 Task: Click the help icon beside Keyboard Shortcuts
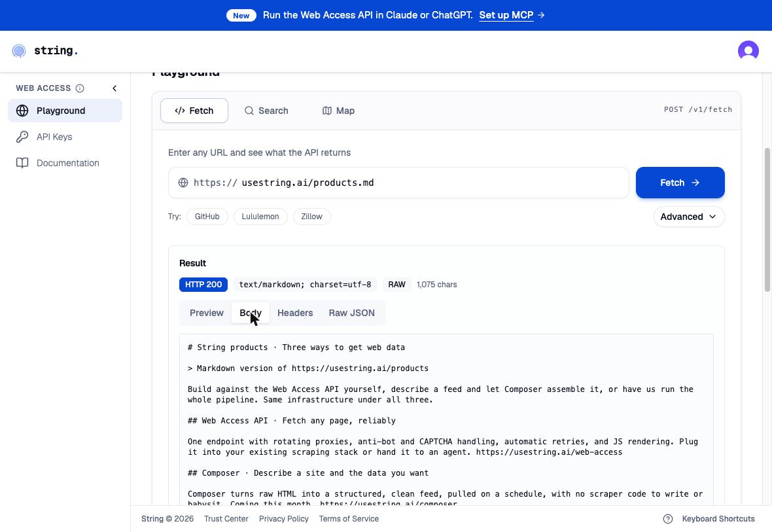pos(667,519)
